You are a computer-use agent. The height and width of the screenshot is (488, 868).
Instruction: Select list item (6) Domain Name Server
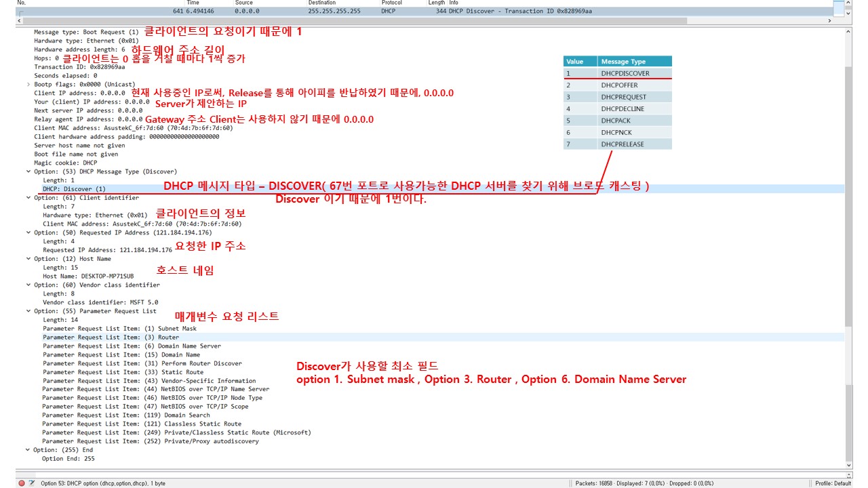(132, 346)
